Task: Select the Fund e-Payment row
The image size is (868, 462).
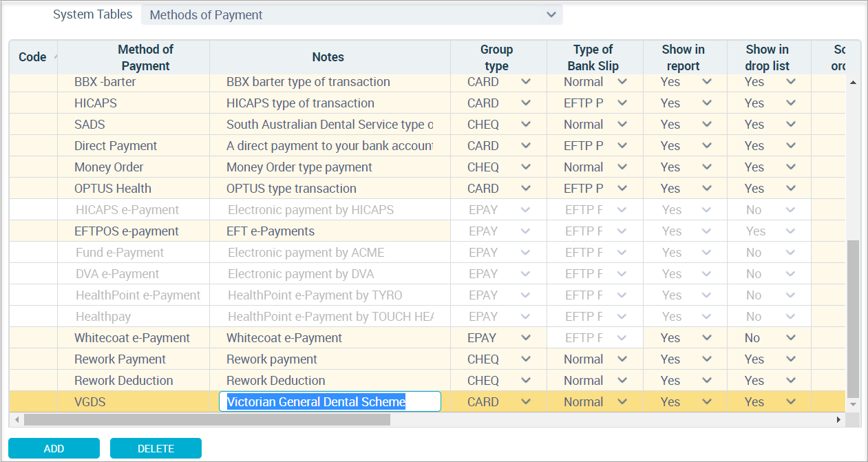Action: tap(427, 252)
